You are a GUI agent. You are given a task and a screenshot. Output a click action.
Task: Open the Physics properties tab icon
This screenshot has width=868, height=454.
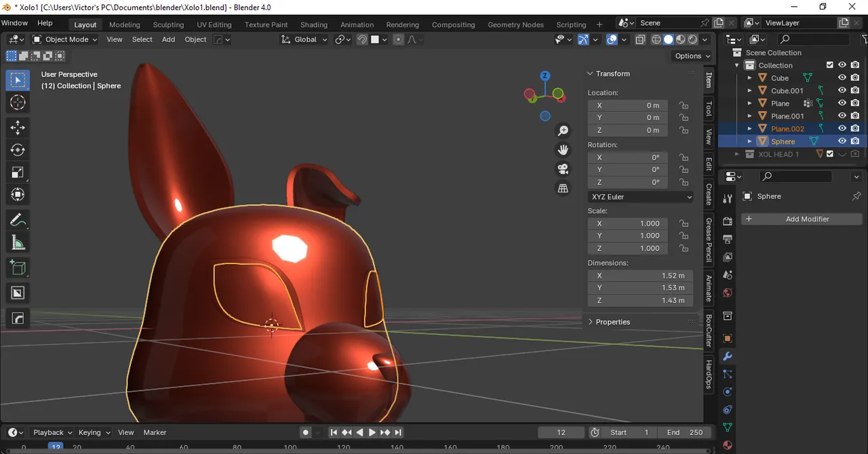click(728, 392)
